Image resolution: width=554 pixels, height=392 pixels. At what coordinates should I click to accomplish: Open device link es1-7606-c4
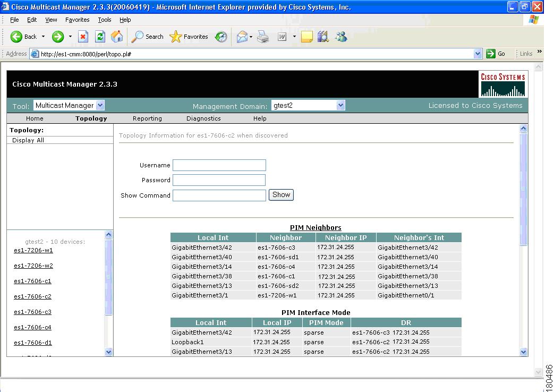pos(32,327)
